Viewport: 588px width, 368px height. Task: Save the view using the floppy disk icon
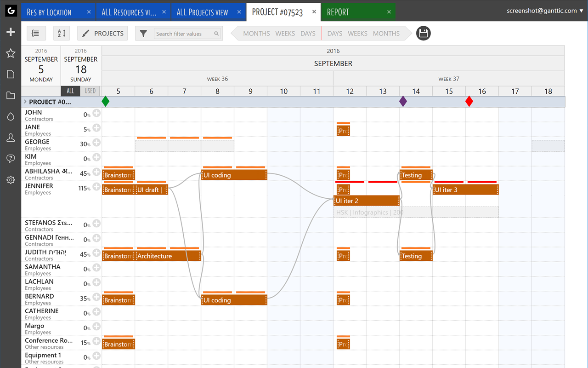(423, 33)
